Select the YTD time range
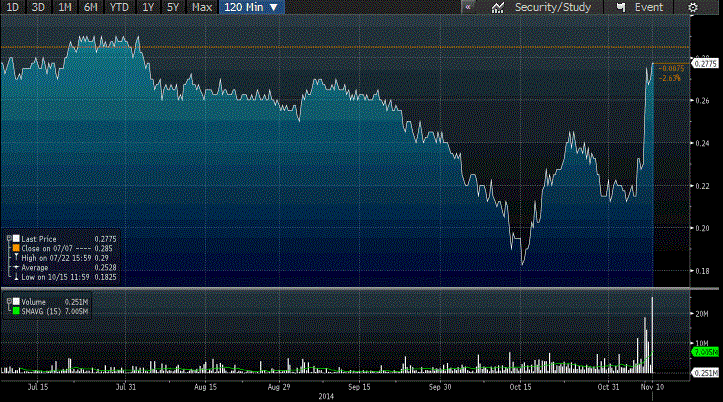The image size is (723, 402). (x=117, y=7)
